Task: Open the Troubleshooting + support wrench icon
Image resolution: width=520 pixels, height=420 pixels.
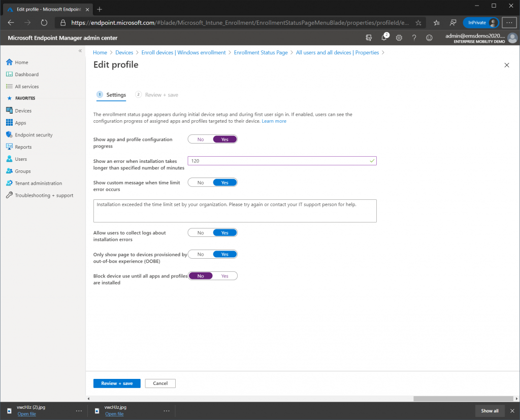Action: [x=9, y=195]
